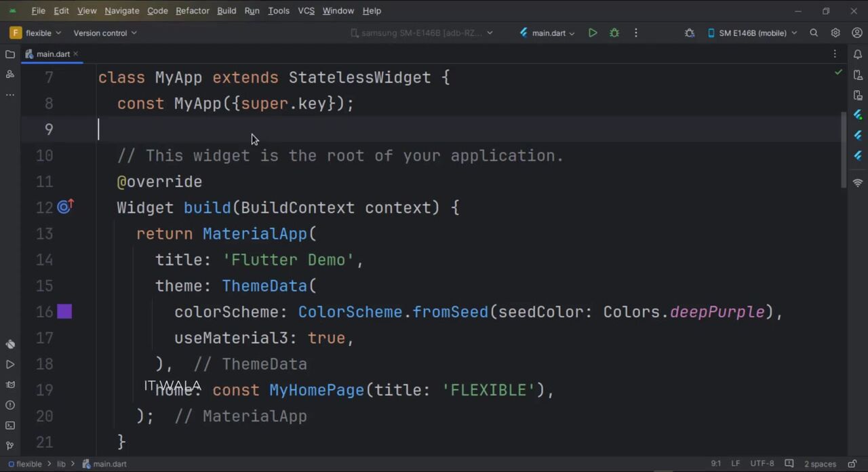Image resolution: width=868 pixels, height=472 pixels.
Task: Click the lib breadcrumb in the status bar
Action: pos(61,464)
